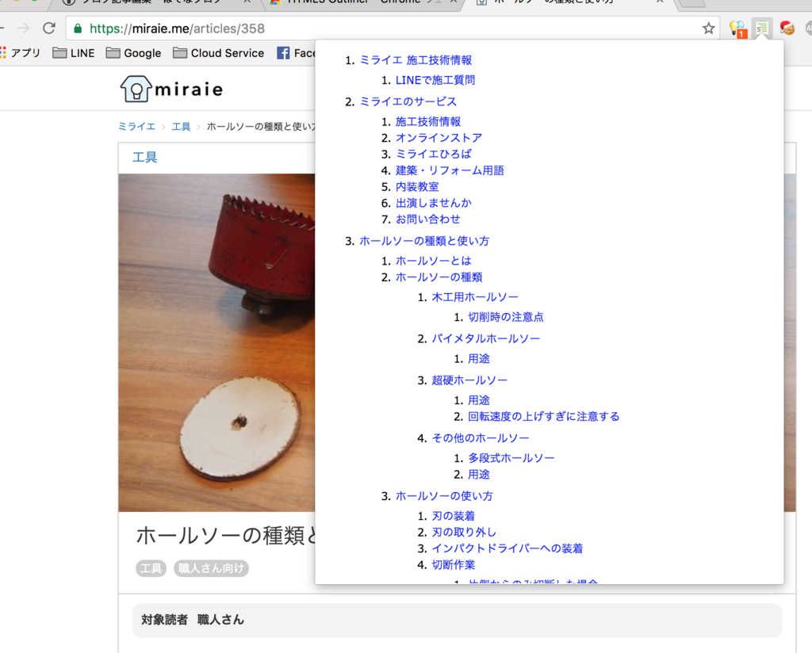Jump to 超硬ホールソー section

coord(469,380)
